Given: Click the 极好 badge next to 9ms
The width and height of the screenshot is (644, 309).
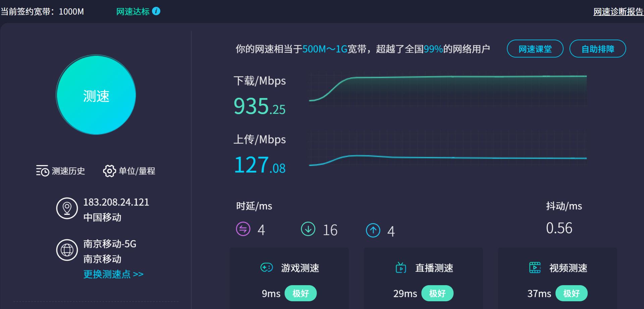Looking at the screenshot, I should (x=301, y=293).
